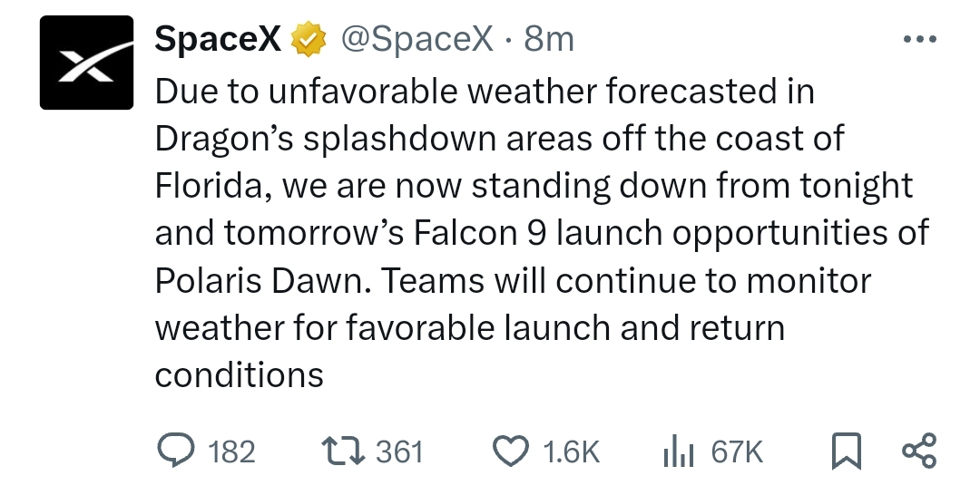Click the 1.6K likes count
Screen dimensions: 980x495
(572, 451)
